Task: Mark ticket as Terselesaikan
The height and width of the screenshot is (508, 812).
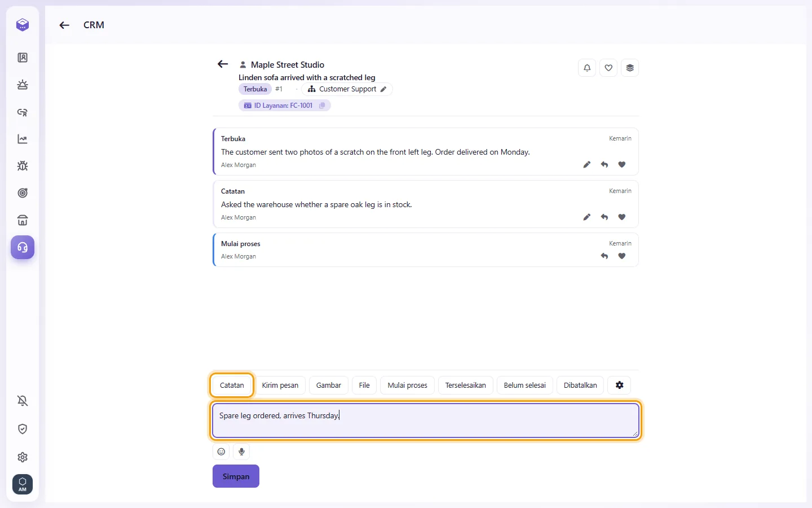Action: click(466, 386)
